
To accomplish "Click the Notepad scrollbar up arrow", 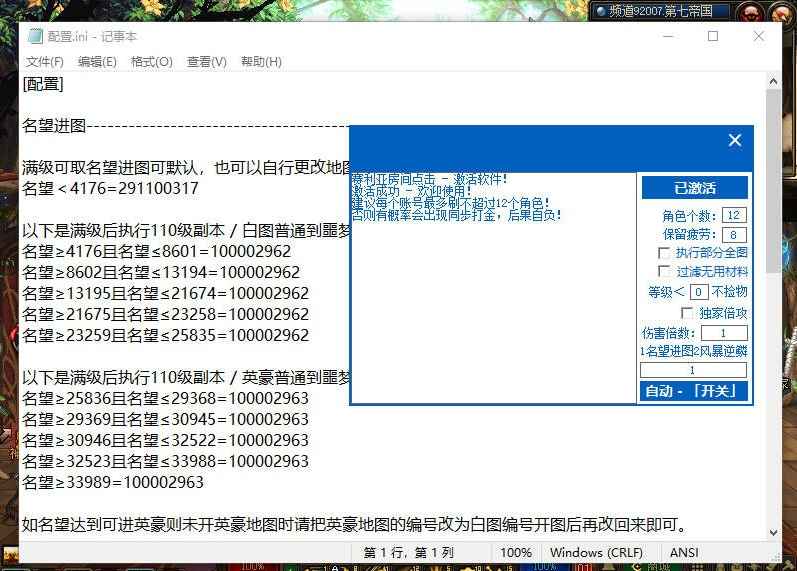I will pyautogui.click(x=773, y=81).
